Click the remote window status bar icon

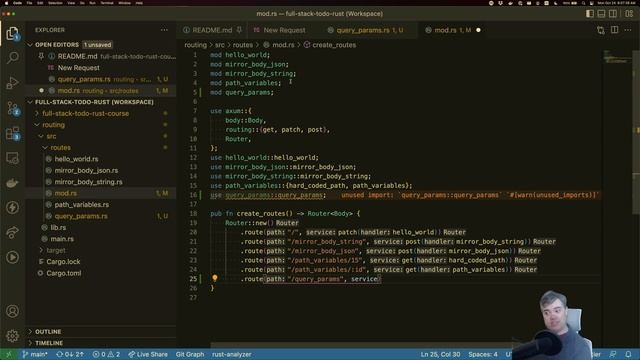8,354
